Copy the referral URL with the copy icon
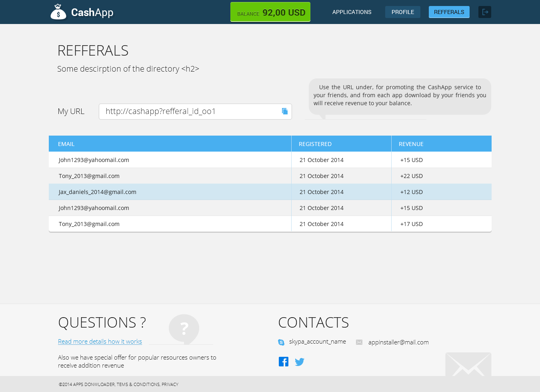This screenshot has width=540, height=392. 285,111
